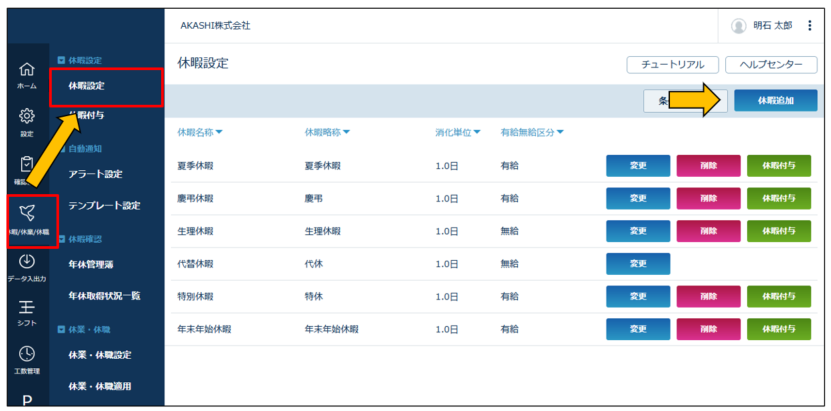Select the 慶弔 abbreviation cell
This screenshot has height=411, width=831.
pos(314,198)
